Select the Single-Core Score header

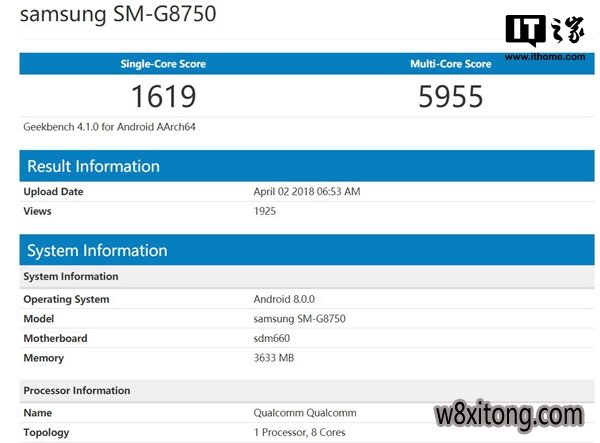pyautogui.click(x=163, y=64)
